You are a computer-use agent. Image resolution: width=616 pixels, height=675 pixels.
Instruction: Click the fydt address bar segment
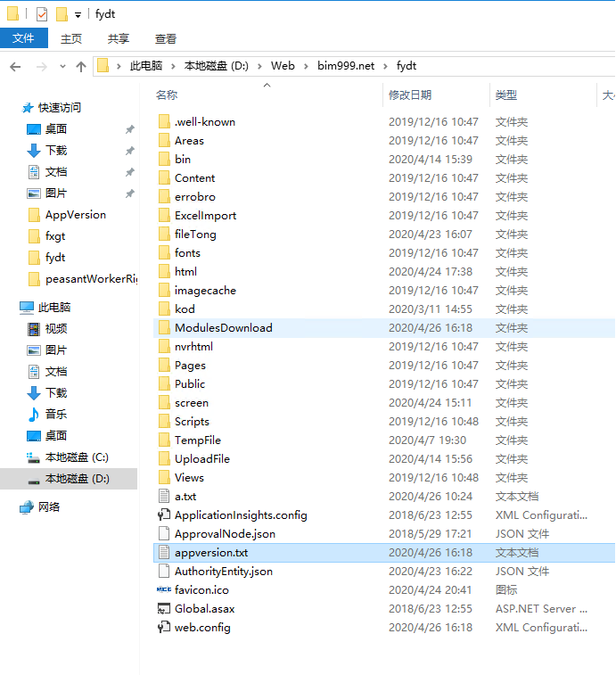tap(407, 66)
